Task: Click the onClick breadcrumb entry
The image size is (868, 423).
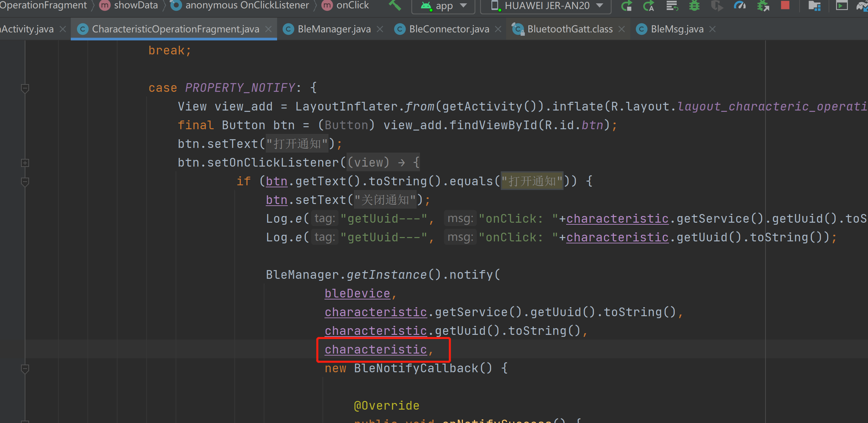Action: [352, 5]
